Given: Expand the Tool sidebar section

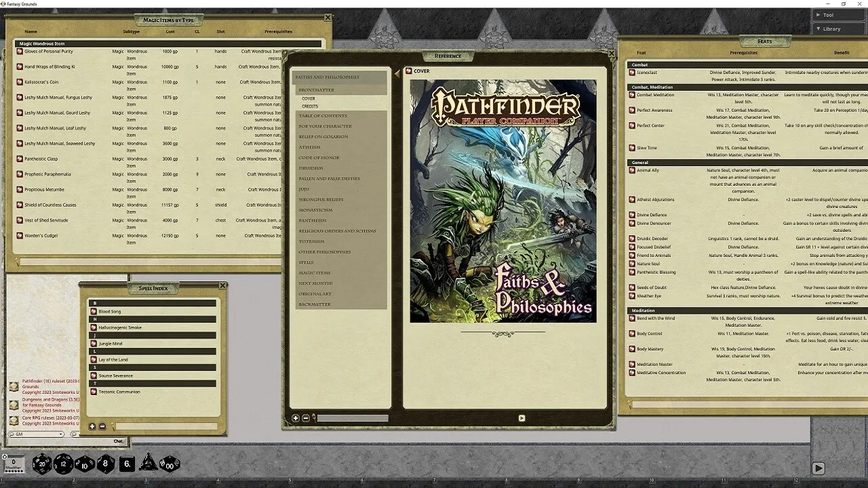Looking at the screenshot, I should 840,15.
